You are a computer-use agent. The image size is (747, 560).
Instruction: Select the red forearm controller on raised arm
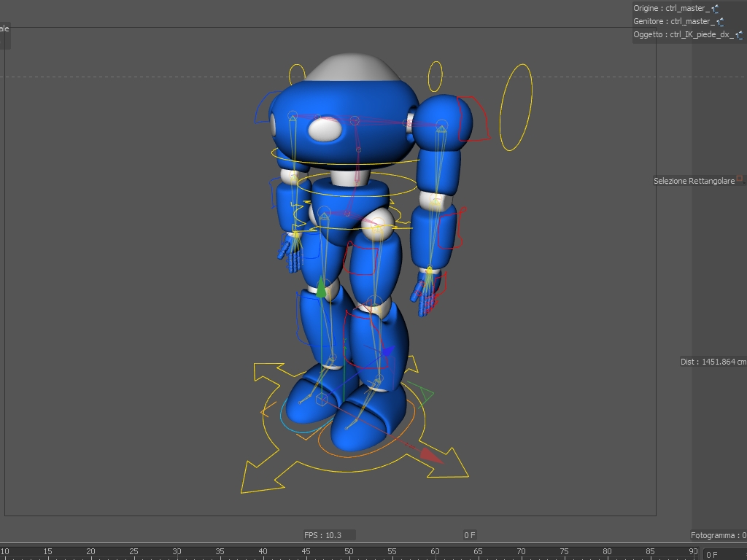452,228
